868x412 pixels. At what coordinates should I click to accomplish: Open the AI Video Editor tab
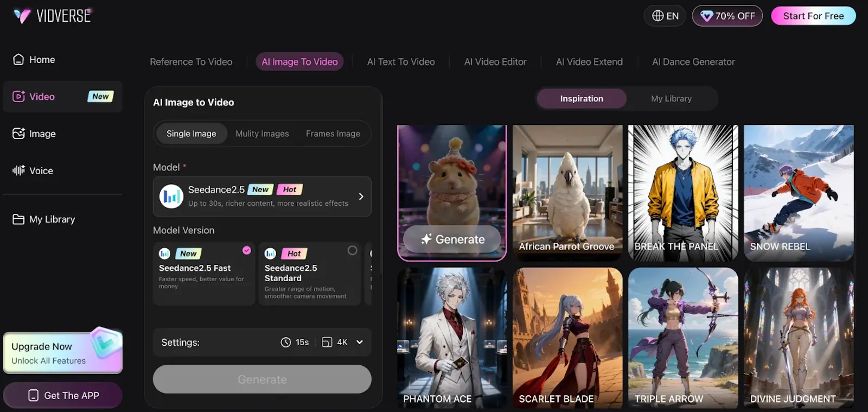click(x=495, y=62)
